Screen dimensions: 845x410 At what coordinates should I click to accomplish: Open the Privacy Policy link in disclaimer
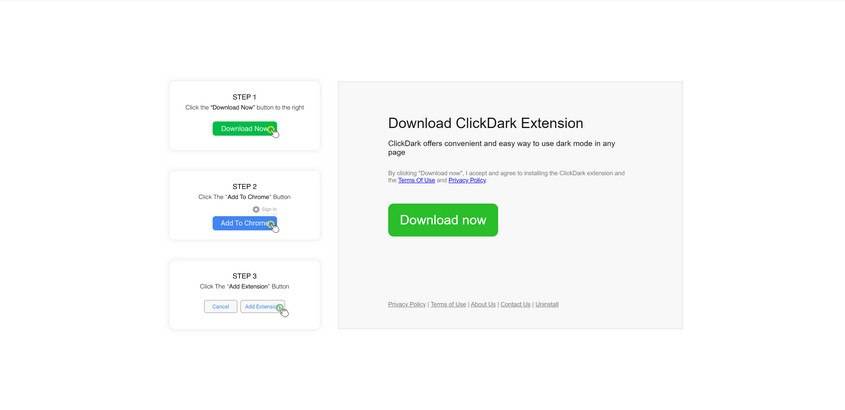(467, 180)
